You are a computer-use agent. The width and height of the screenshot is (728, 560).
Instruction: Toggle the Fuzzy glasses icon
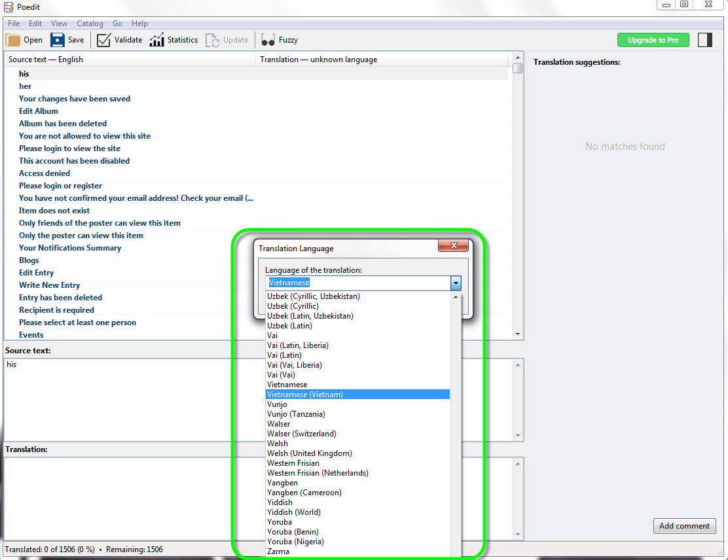[x=268, y=40]
